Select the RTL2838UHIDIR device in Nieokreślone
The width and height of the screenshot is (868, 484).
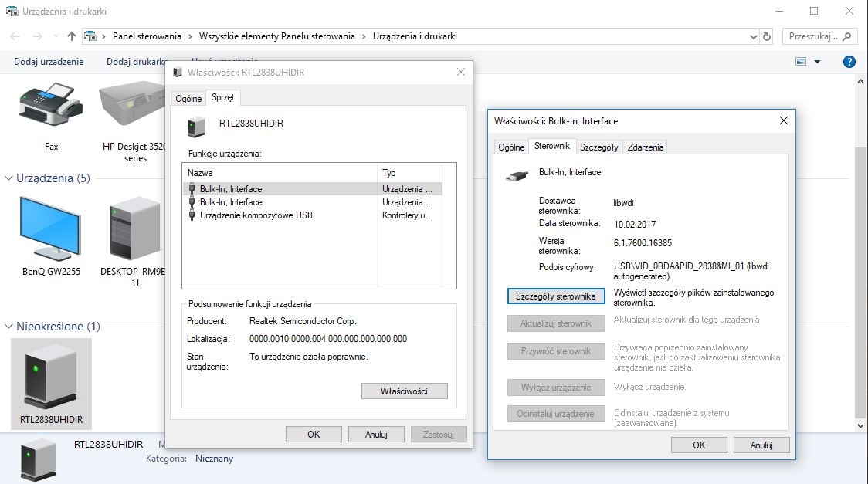click(51, 383)
